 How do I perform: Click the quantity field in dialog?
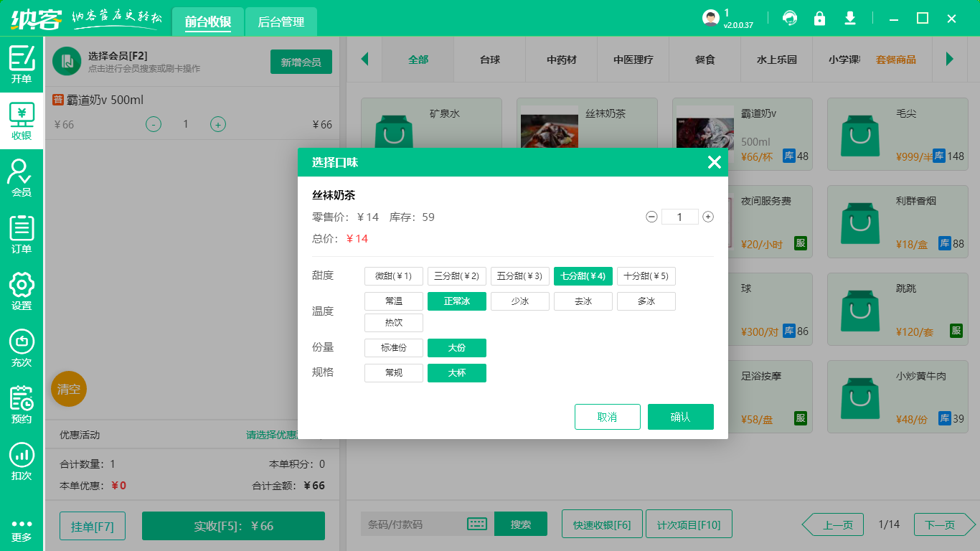pos(679,217)
